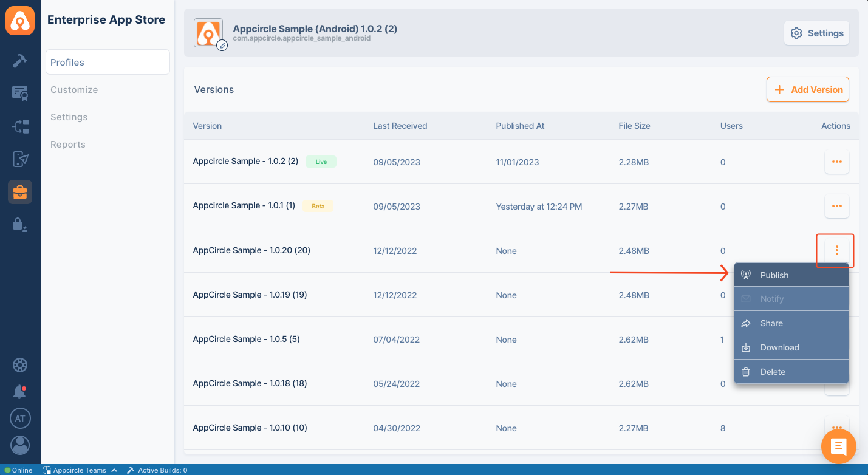Click the app icon edit pencil badge
868x475 pixels.
click(x=222, y=45)
